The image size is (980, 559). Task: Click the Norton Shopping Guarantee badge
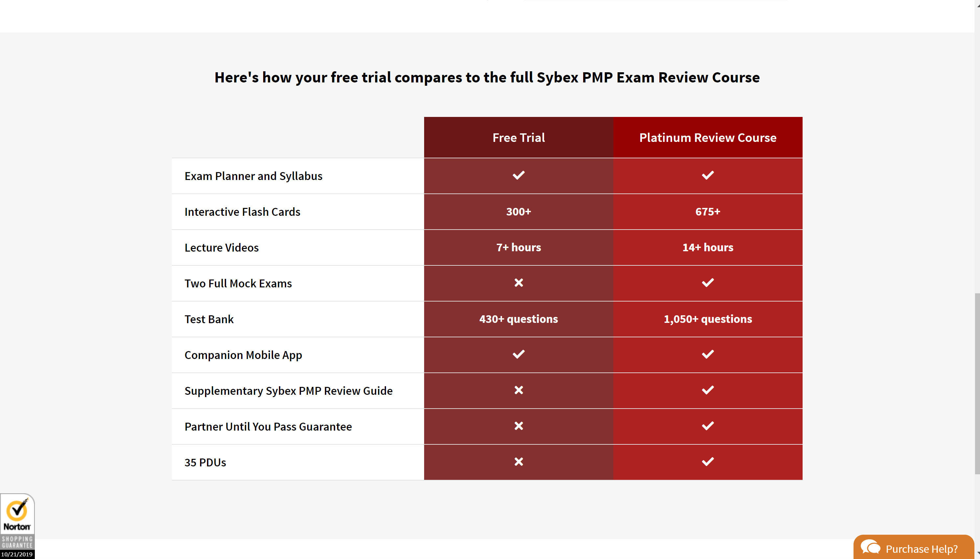(17, 525)
